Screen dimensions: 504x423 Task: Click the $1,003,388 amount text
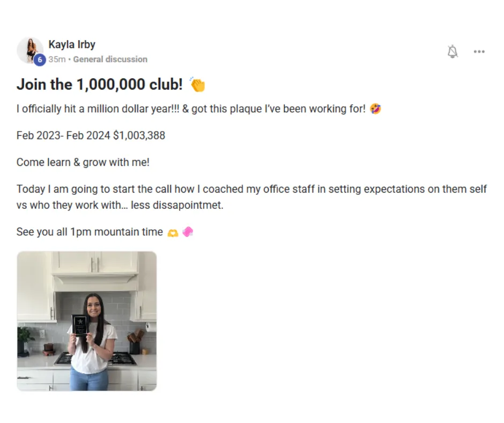coord(139,135)
